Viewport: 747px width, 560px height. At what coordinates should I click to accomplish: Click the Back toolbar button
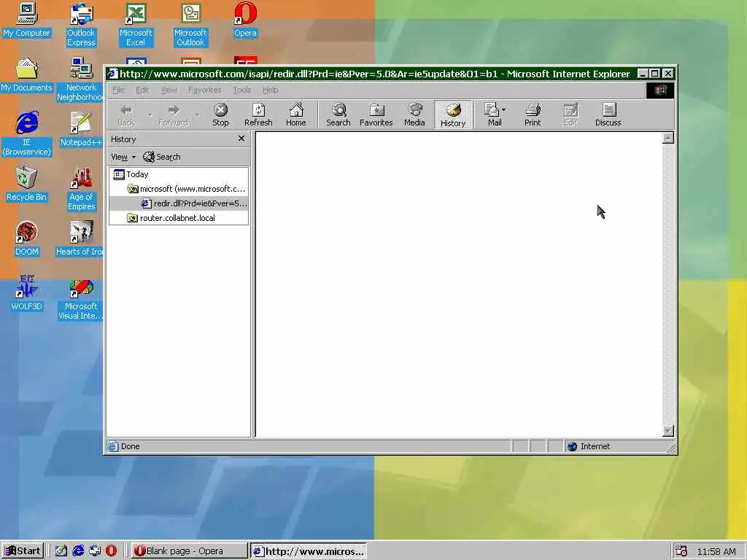tap(125, 114)
